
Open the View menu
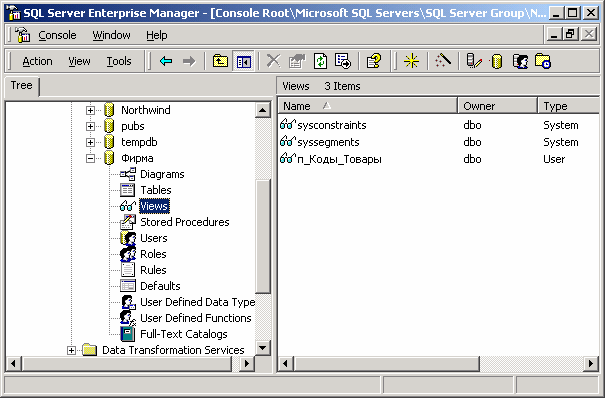79,61
